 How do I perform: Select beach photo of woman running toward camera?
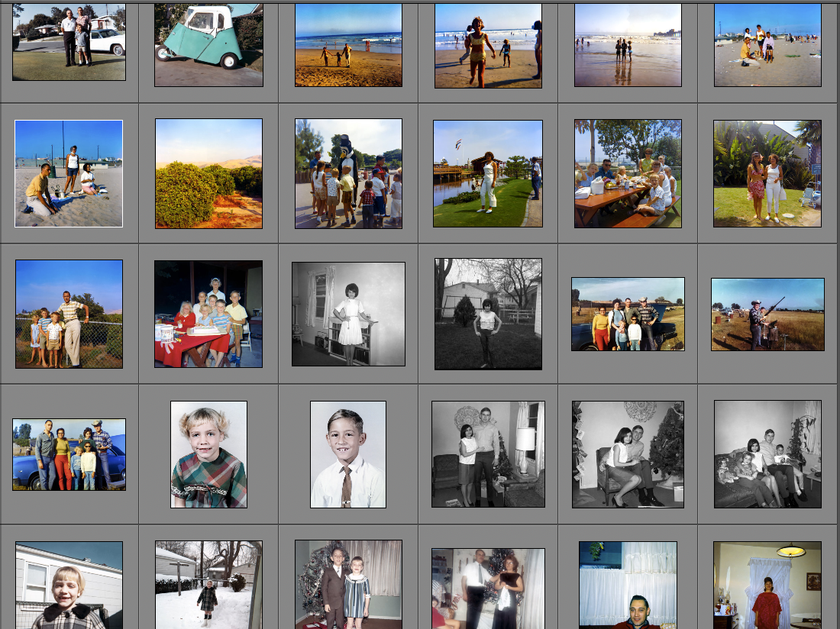489,46
